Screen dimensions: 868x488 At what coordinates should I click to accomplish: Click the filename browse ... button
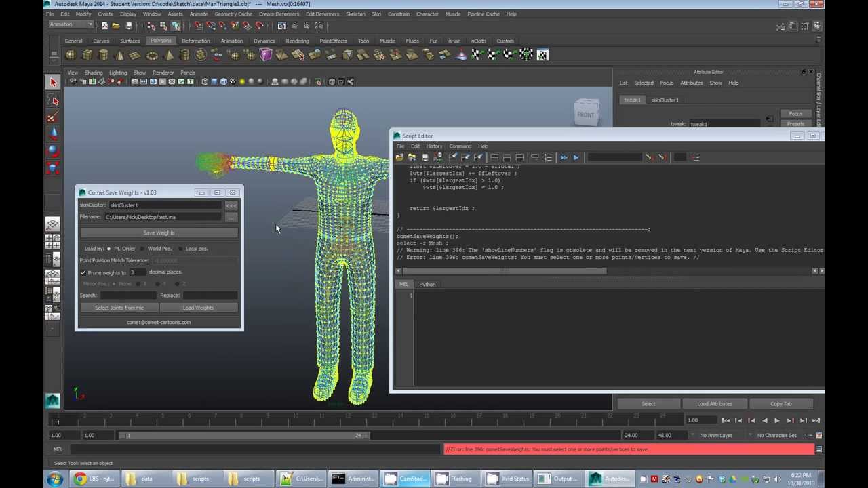(x=231, y=218)
